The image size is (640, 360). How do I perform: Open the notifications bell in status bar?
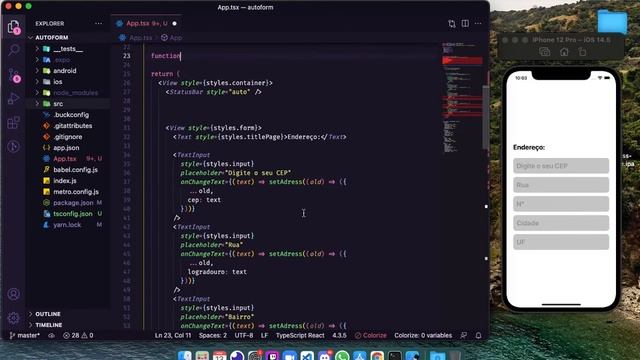pyautogui.click(x=478, y=336)
